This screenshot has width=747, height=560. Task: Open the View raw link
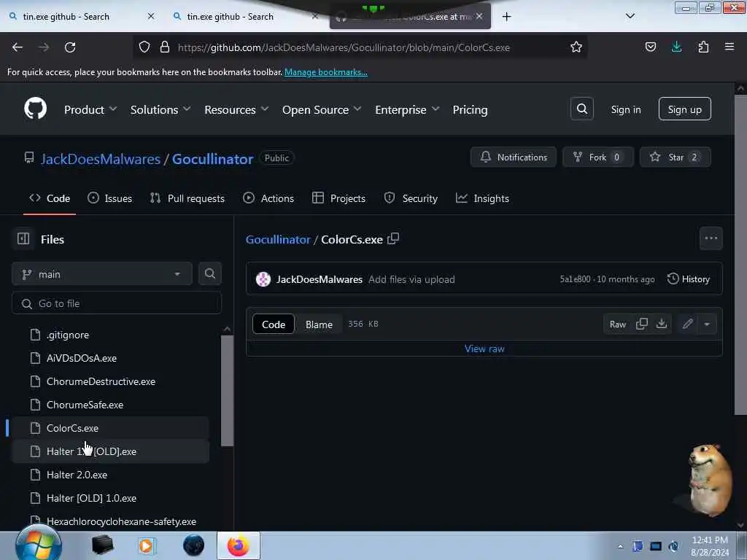[x=484, y=349]
